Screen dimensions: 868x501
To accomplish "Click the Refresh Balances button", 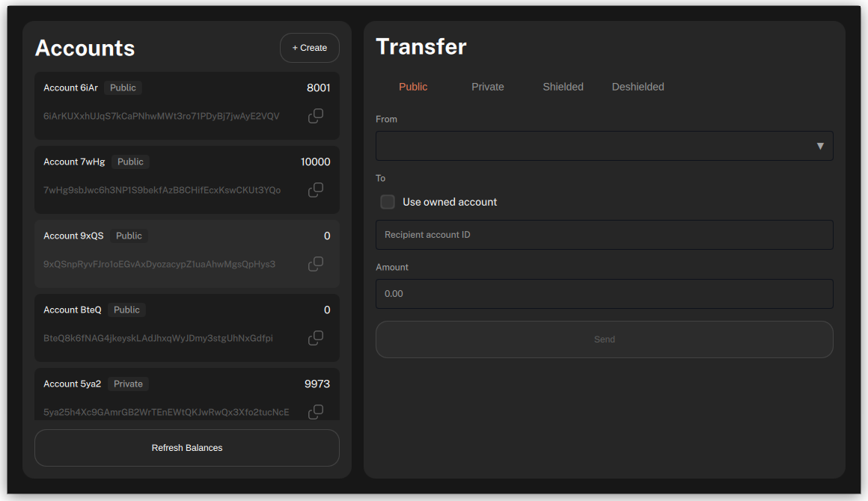I will click(187, 448).
